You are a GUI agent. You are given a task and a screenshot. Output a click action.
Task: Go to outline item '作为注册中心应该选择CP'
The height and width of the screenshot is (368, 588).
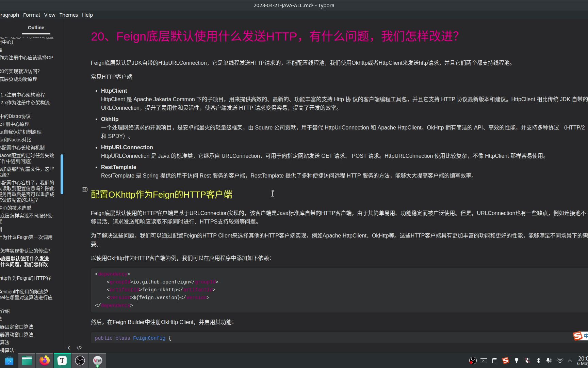[x=27, y=58]
